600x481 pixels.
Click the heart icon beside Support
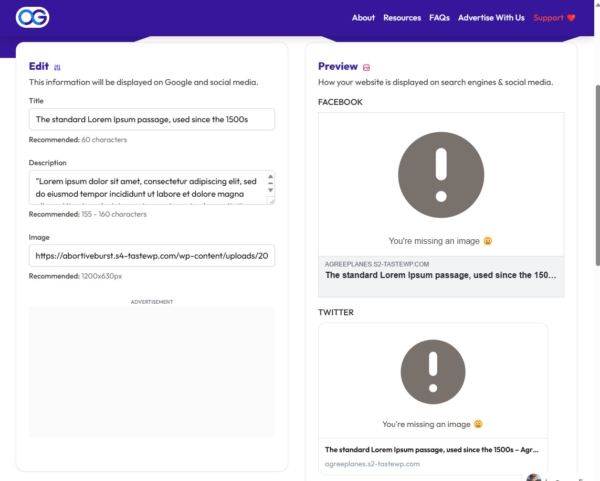pyautogui.click(x=571, y=18)
